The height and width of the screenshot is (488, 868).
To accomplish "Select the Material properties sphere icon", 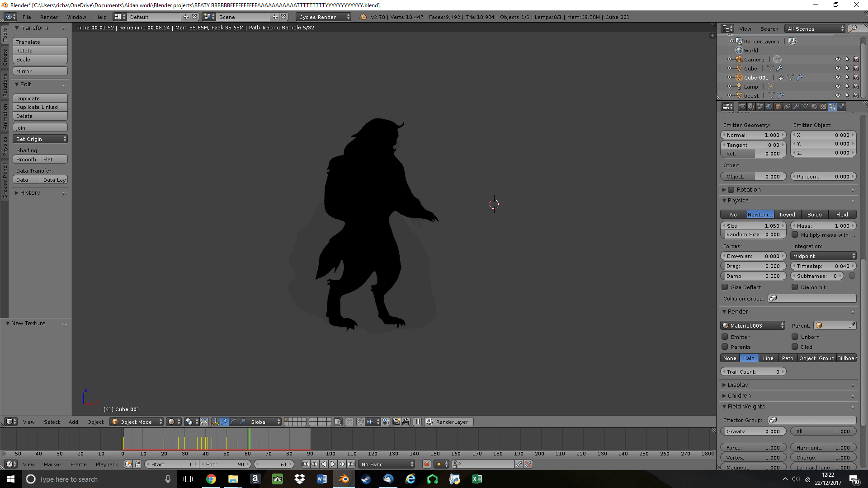I will [x=814, y=107].
